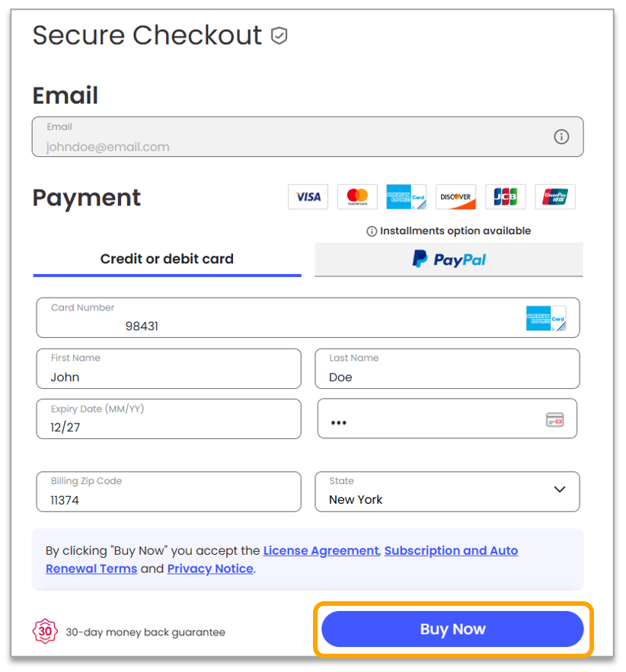Click the secure checkout shield icon

279,36
